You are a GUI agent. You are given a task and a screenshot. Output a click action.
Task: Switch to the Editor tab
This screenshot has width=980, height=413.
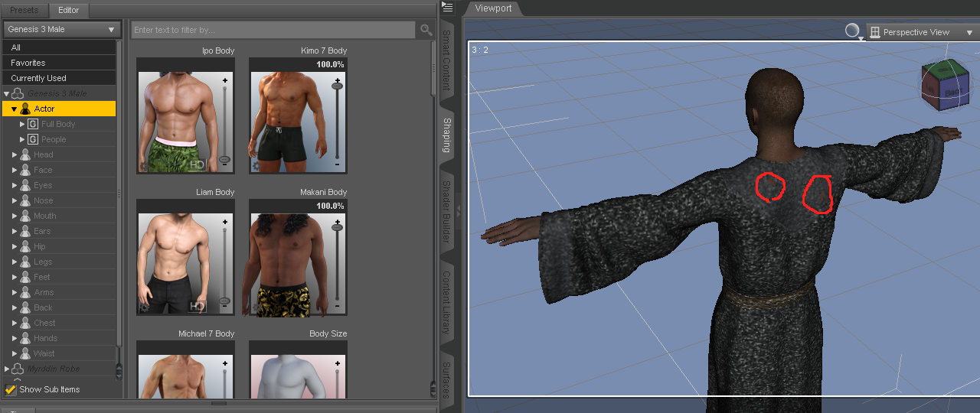pyautogui.click(x=69, y=10)
